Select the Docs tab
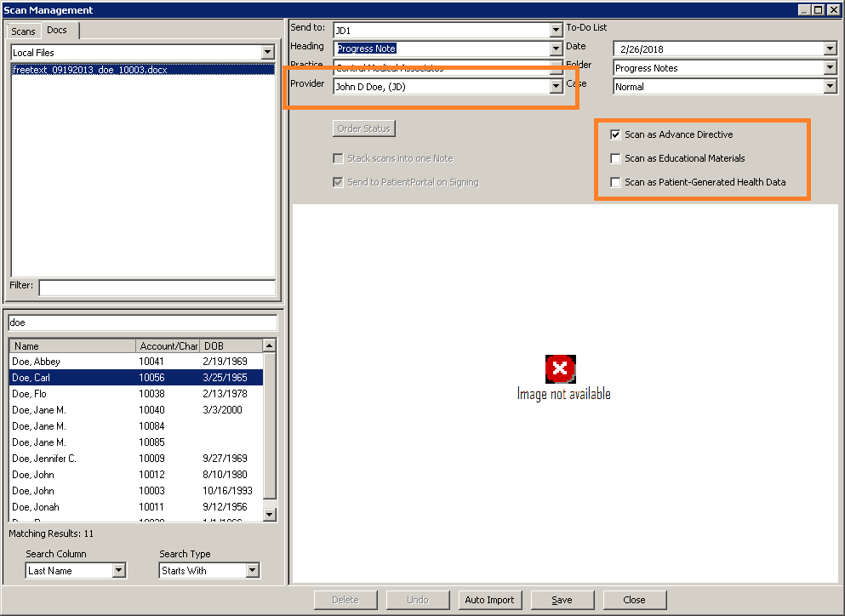The height and width of the screenshot is (616, 845). [57, 31]
